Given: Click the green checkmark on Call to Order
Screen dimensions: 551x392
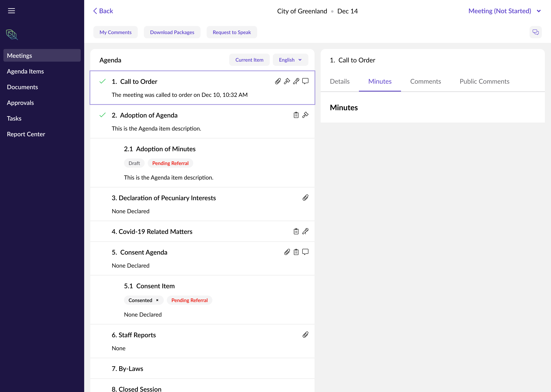Looking at the screenshot, I should (x=103, y=81).
